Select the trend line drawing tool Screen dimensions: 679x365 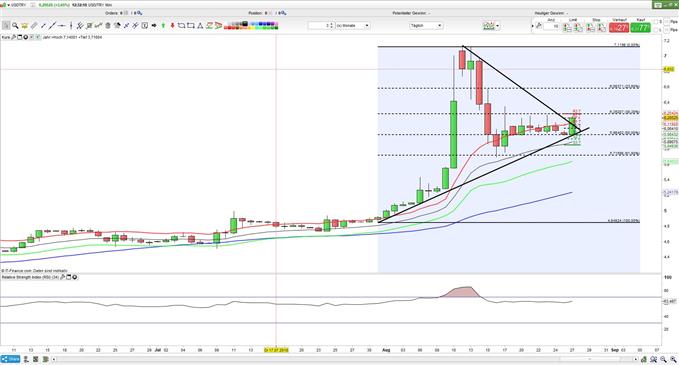click(x=52, y=26)
